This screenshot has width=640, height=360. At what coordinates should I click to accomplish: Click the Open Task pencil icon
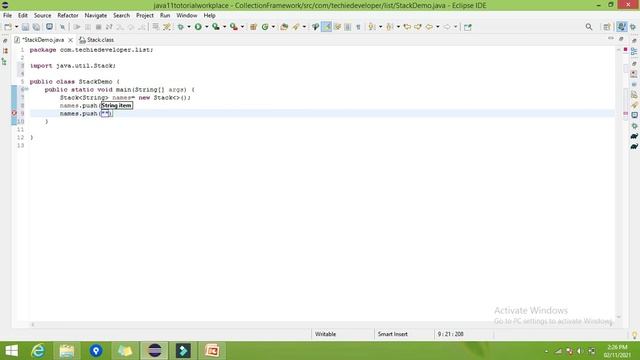pos(296,27)
